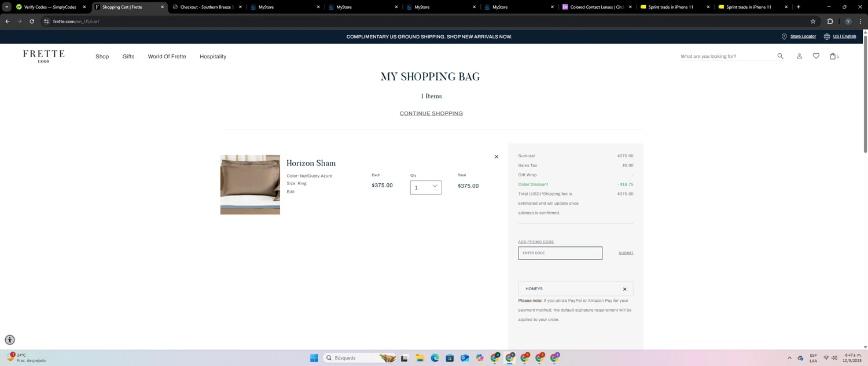
Task: Click the Store Locator pin icon
Action: coord(784,36)
